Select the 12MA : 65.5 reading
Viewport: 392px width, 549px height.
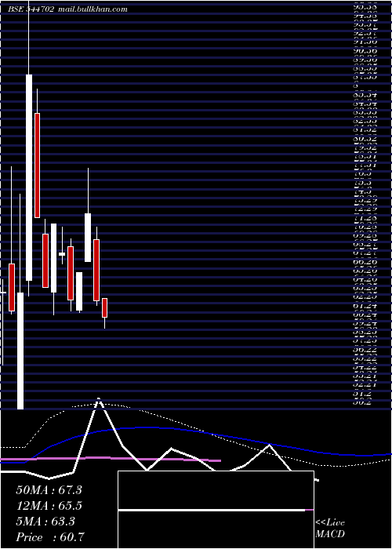point(49,506)
